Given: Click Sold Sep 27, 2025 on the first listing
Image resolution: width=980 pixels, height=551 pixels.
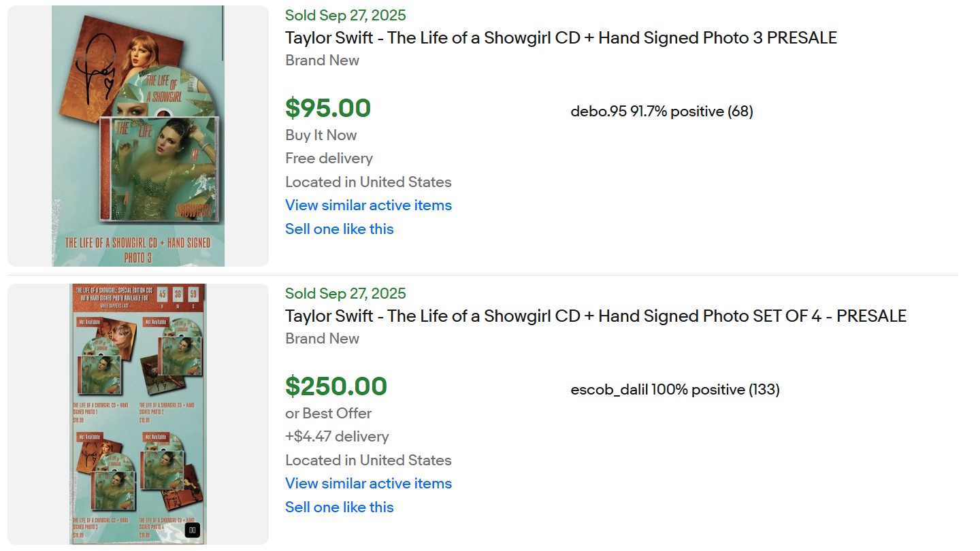Looking at the screenshot, I should pyautogui.click(x=345, y=16).
